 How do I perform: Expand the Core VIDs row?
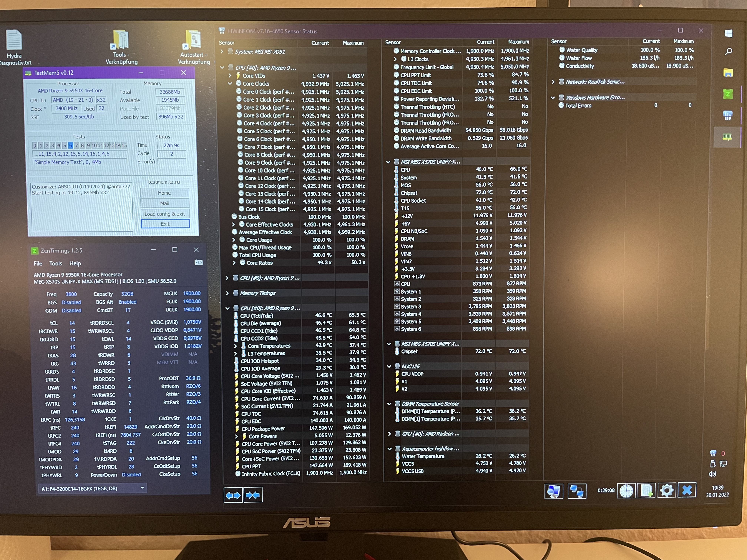click(x=230, y=76)
